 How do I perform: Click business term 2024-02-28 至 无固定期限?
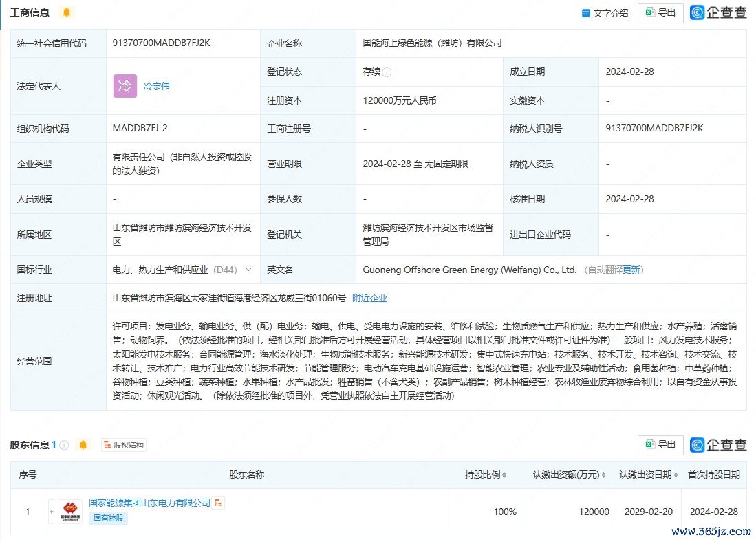coord(415,164)
